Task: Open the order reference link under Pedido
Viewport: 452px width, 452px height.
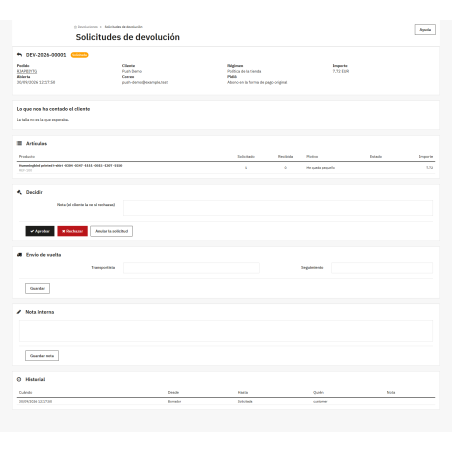Action: pyautogui.click(x=27, y=71)
